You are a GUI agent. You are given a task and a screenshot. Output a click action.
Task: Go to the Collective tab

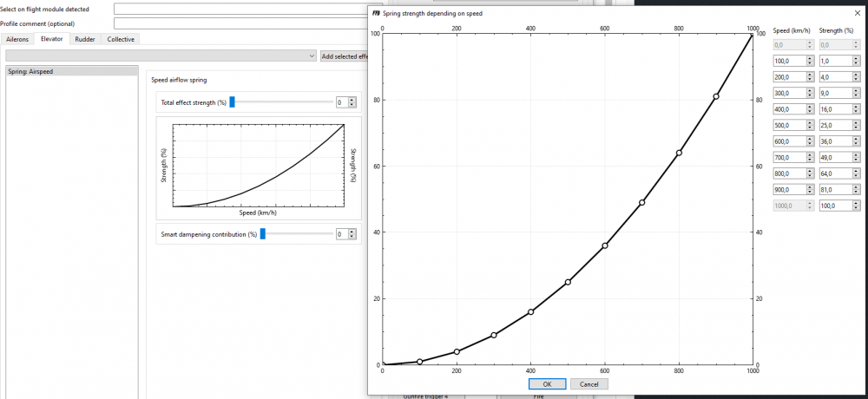[121, 39]
